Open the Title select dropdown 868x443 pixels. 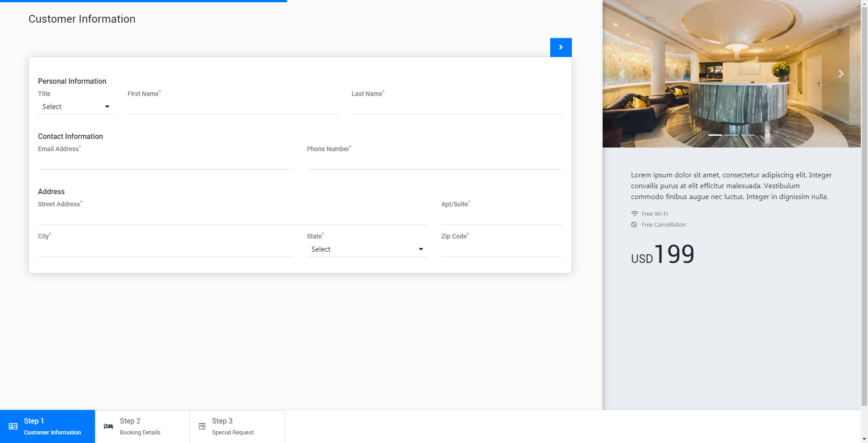(x=76, y=107)
